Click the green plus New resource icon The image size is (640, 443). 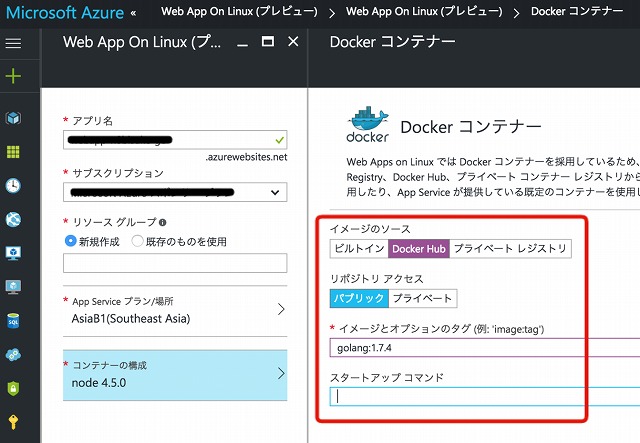coord(13,76)
